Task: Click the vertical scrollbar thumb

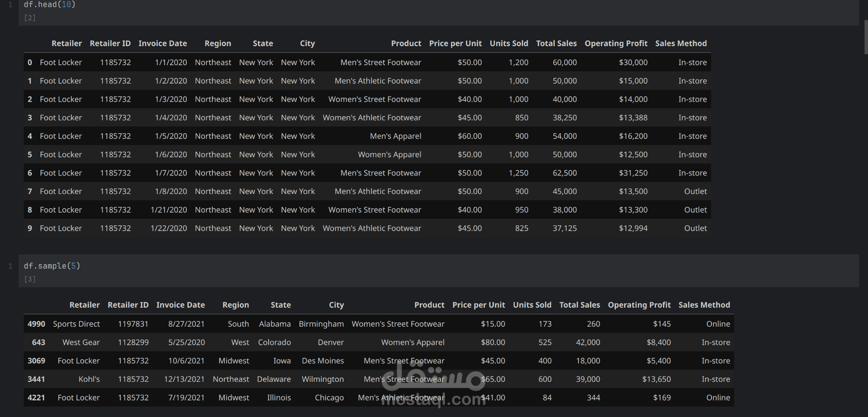Action: coord(866,37)
